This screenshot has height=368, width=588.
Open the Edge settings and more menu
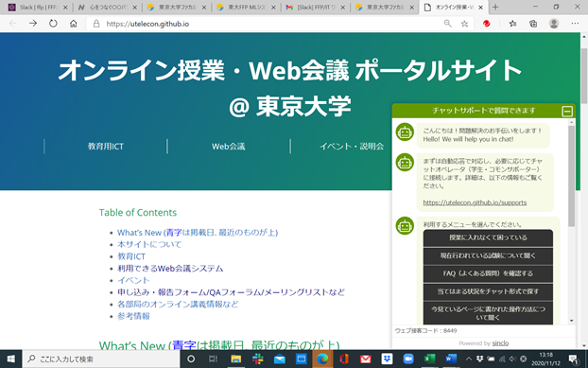pos(575,24)
